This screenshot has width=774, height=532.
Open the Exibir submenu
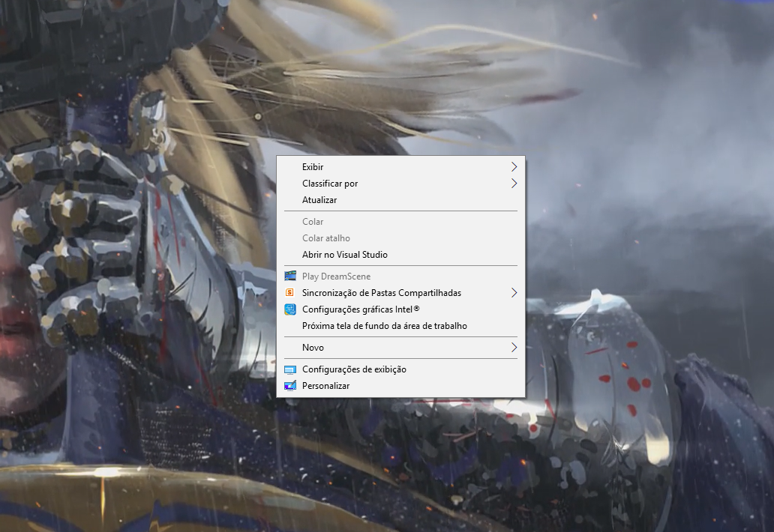pos(400,166)
